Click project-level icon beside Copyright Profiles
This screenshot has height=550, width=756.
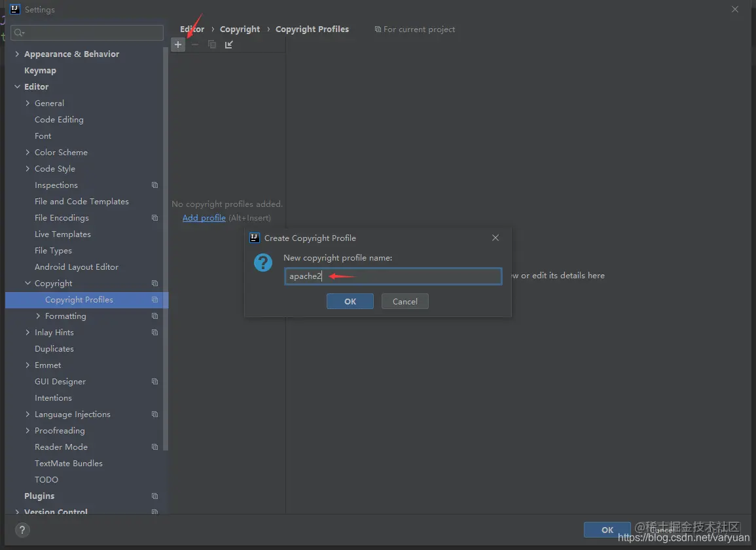coord(154,300)
